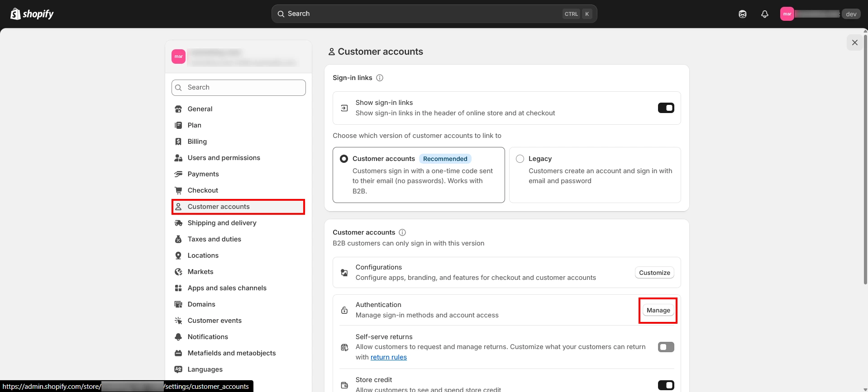Click the Languages icon
Screen dimensions: 868x392
tap(178, 369)
